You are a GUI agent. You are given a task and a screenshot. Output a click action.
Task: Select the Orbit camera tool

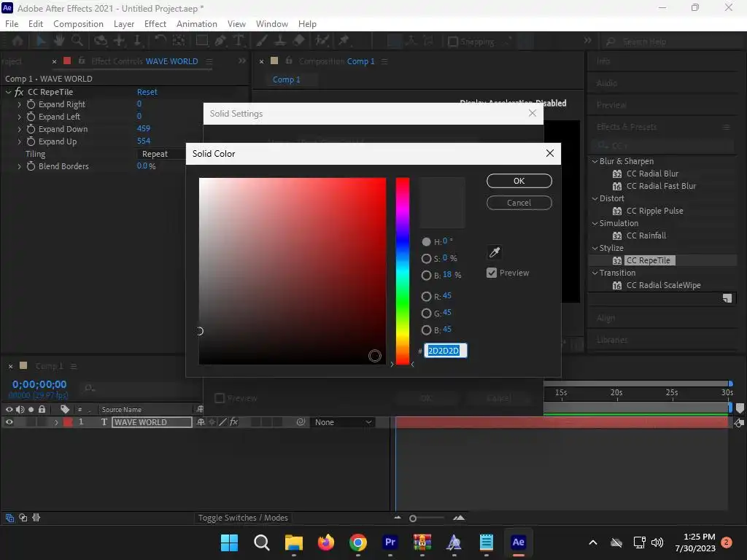click(101, 41)
